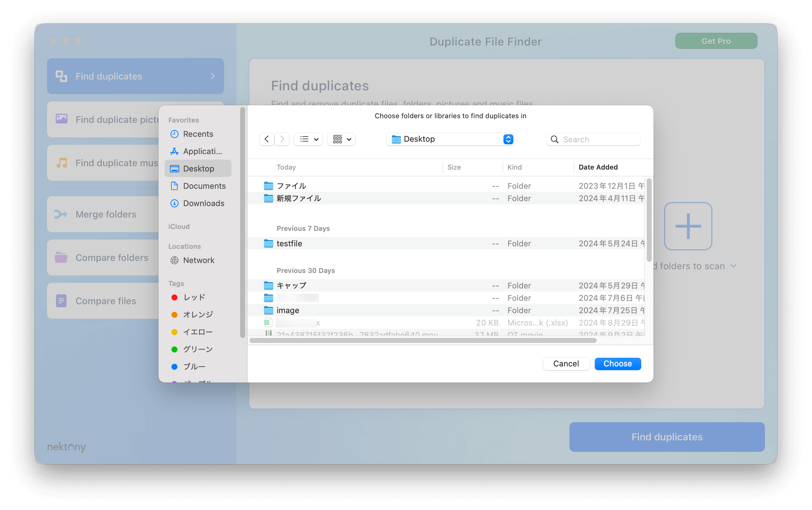The image size is (812, 510).
Task: Open the Desktop location popup menu
Action: (x=450, y=139)
